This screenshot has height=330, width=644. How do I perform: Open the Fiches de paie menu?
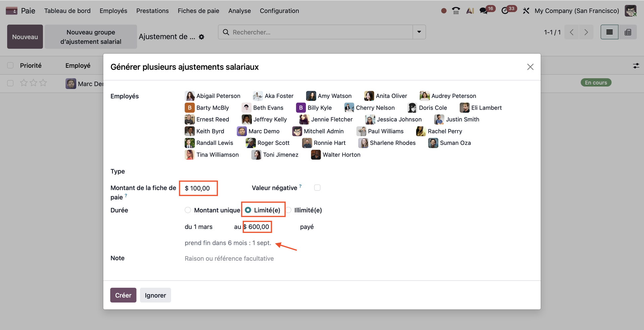click(x=198, y=11)
